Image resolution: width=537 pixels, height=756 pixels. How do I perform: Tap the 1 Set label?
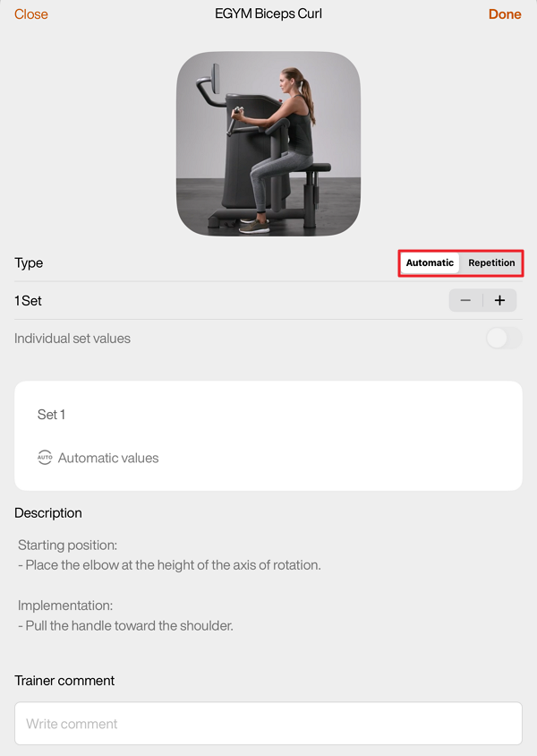coord(29,301)
